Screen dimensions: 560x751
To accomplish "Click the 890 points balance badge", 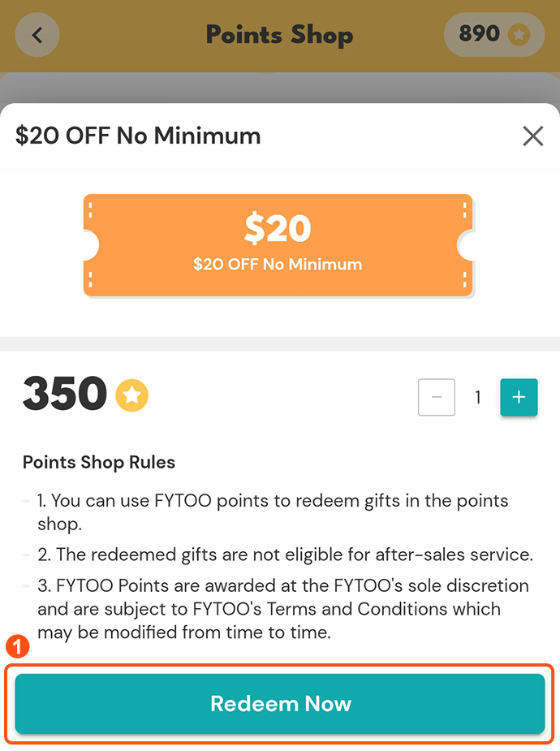I will (493, 34).
